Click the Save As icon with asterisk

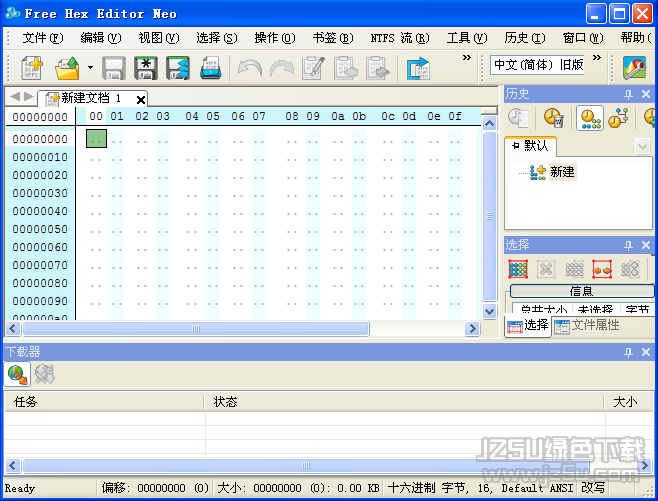(x=146, y=68)
